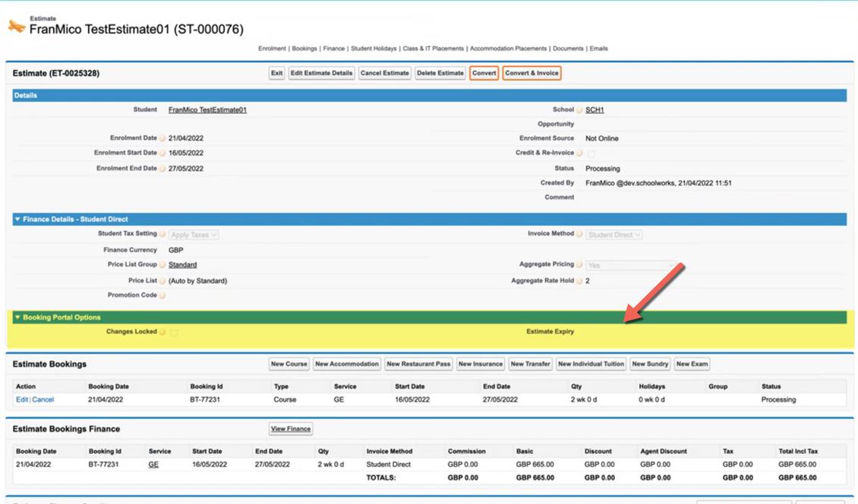Click help icon beside Student Tax Setting
Viewport: 858px width, 504px height.
click(162, 235)
